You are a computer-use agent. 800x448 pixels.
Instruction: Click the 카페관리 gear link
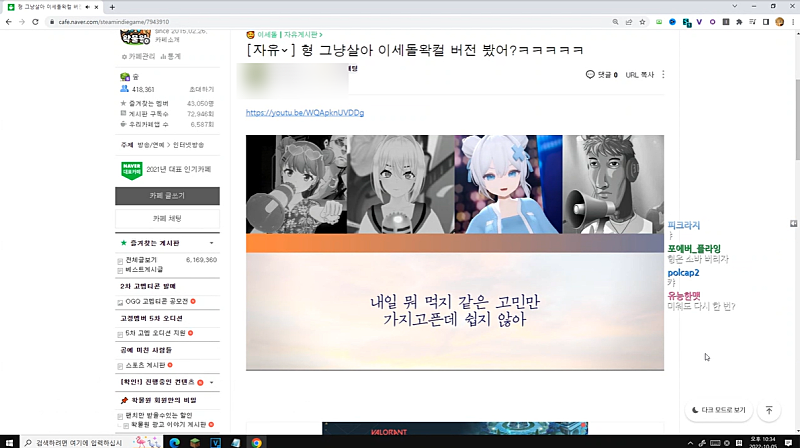138,57
